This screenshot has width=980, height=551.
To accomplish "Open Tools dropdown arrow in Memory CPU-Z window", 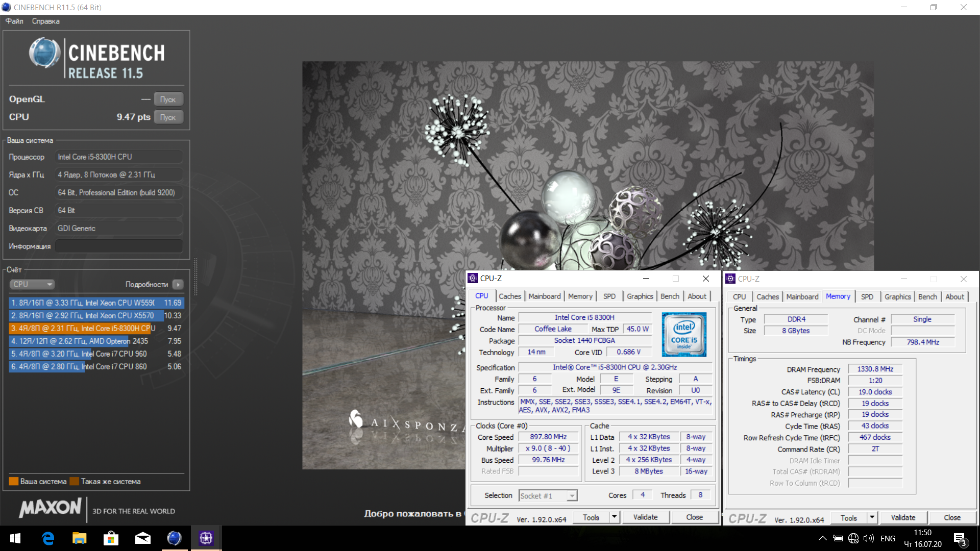I will point(872,517).
